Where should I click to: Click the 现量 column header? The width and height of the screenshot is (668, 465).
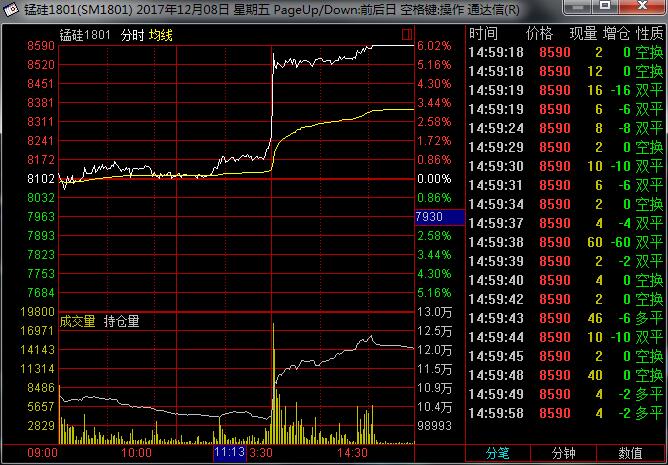tap(583, 34)
